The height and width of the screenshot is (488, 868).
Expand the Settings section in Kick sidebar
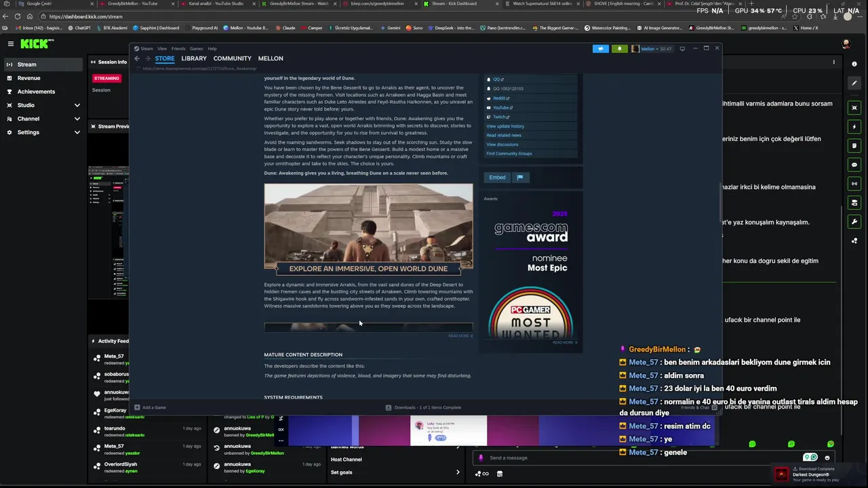(43, 132)
